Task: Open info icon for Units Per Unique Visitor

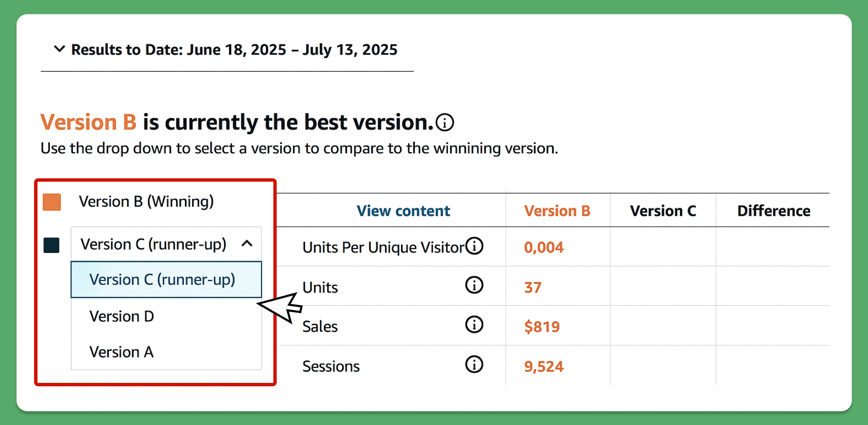Action: pos(474,246)
